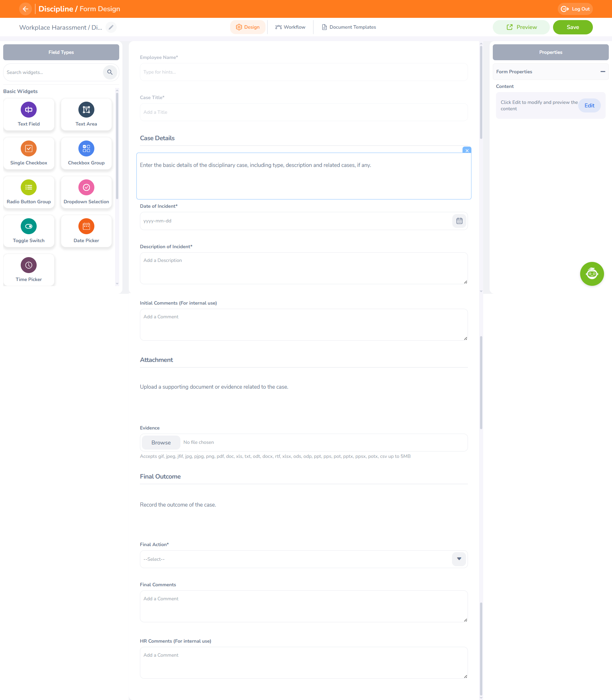Click the Preview button
This screenshot has height=700, width=612.
(521, 27)
